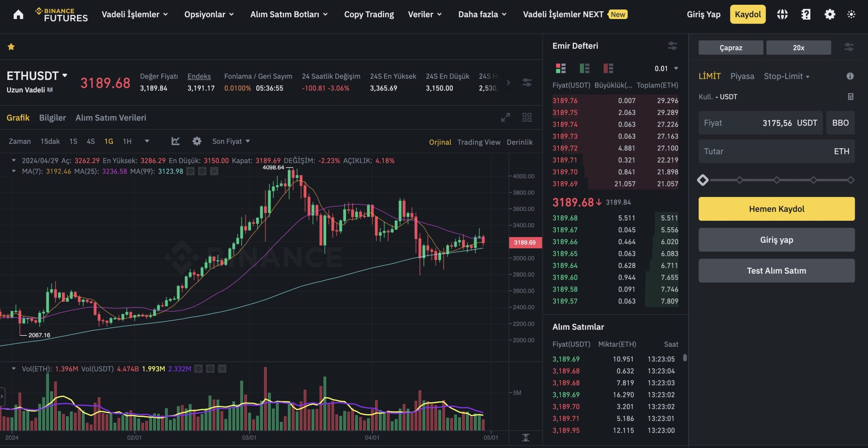Open the help question mark icon

(806, 14)
